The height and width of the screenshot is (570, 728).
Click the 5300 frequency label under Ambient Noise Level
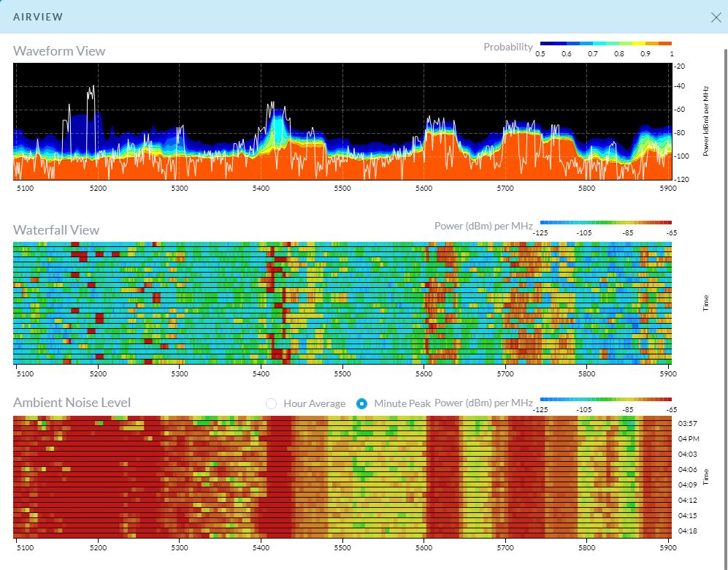[180, 547]
